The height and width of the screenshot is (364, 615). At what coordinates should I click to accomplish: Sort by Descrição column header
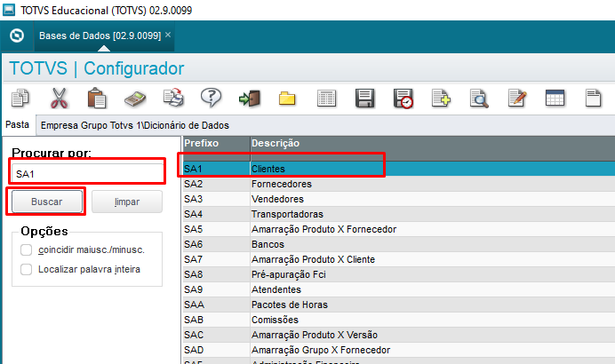pyautogui.click(x=433, y=143)
